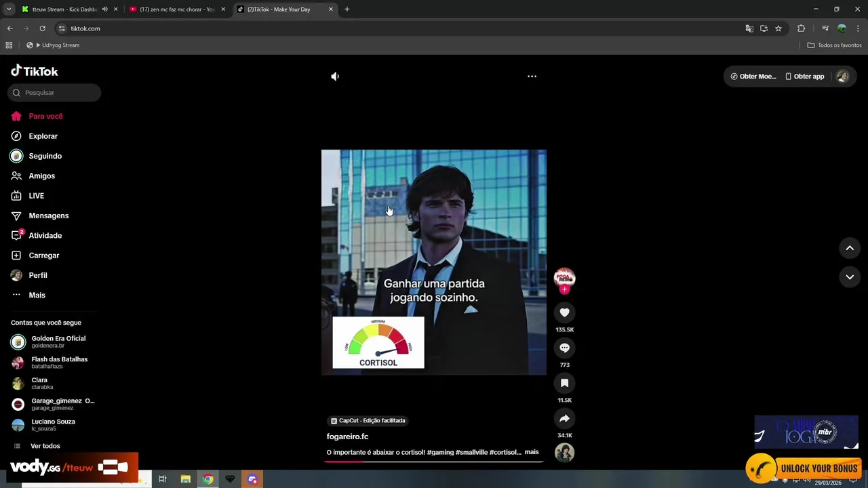This screenshot has height=488, width=868.
Task: Mute the Kick Dashboard tab audio
Action: (x=104, y=9)
